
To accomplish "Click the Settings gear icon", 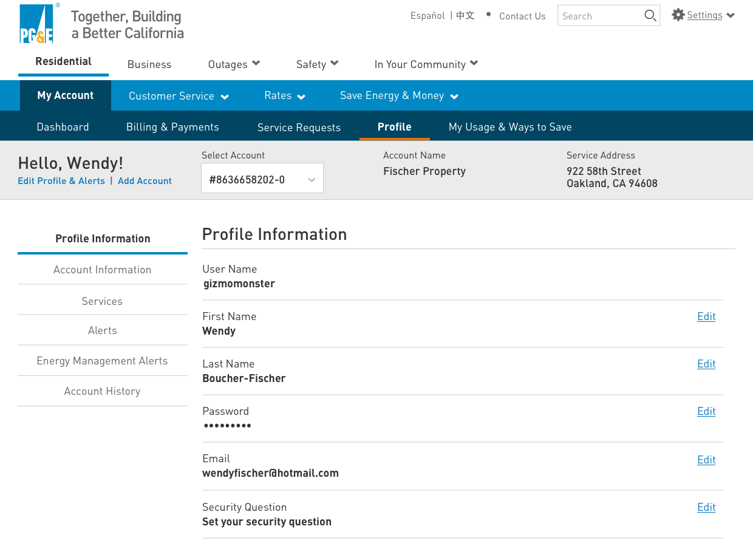I will 678,15.
